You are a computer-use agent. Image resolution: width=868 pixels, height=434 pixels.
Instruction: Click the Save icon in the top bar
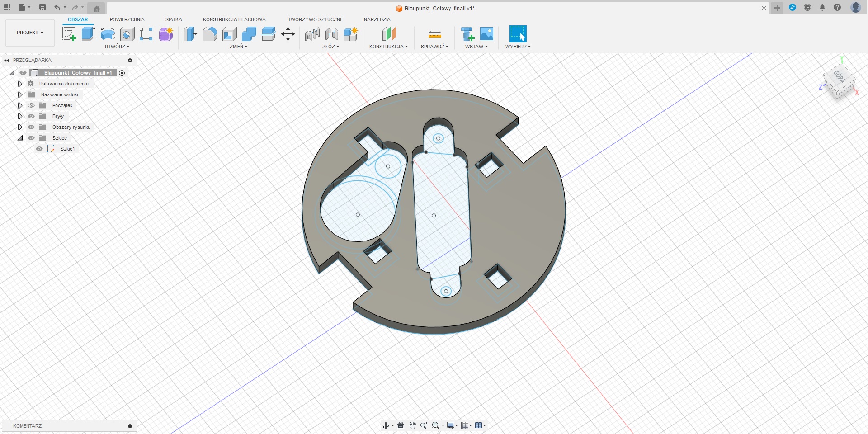point(42,7)
